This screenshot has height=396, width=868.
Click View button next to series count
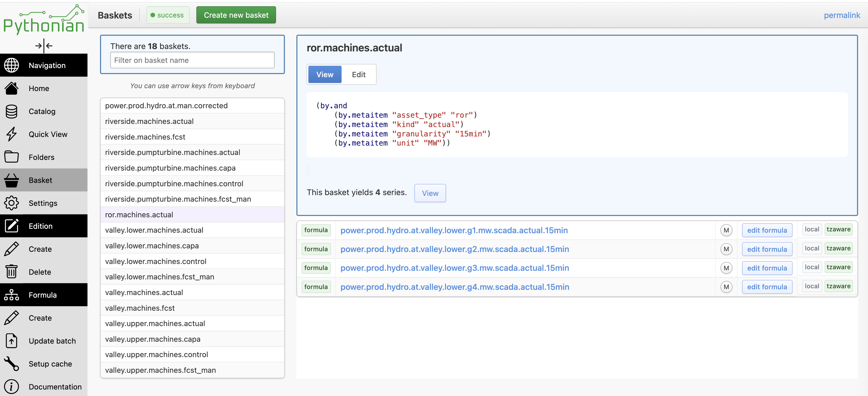430,193
